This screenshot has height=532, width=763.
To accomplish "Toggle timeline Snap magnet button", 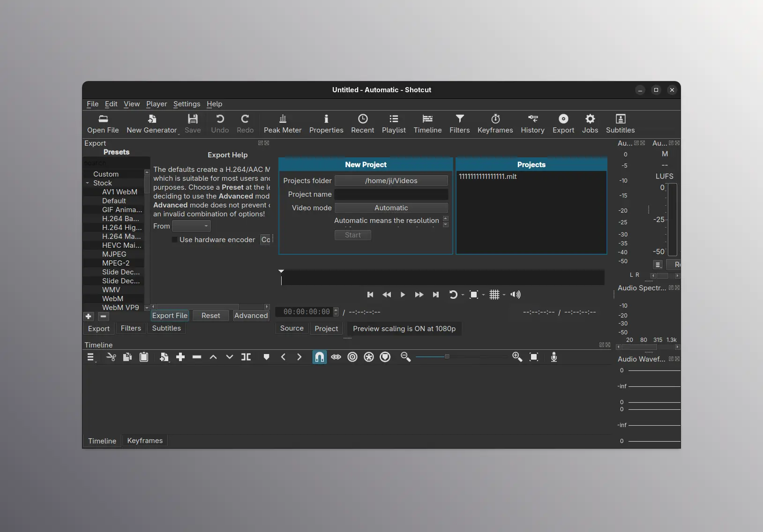I will tap(319, 357).
